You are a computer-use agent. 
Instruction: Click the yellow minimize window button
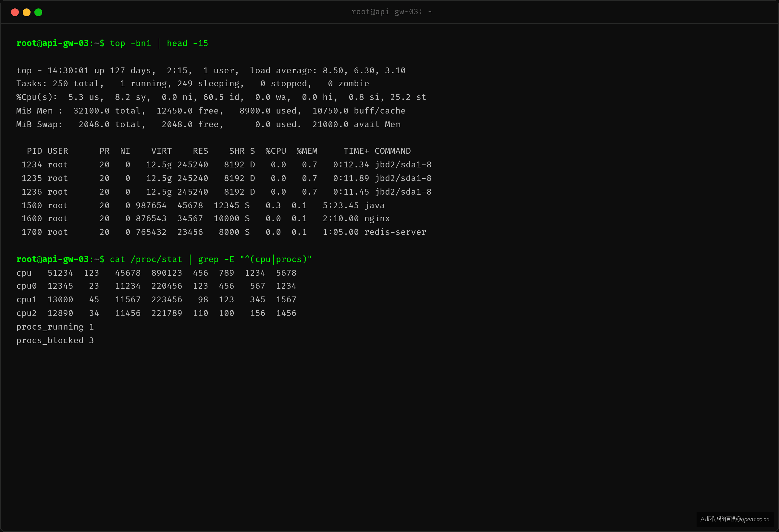point(27,12)
